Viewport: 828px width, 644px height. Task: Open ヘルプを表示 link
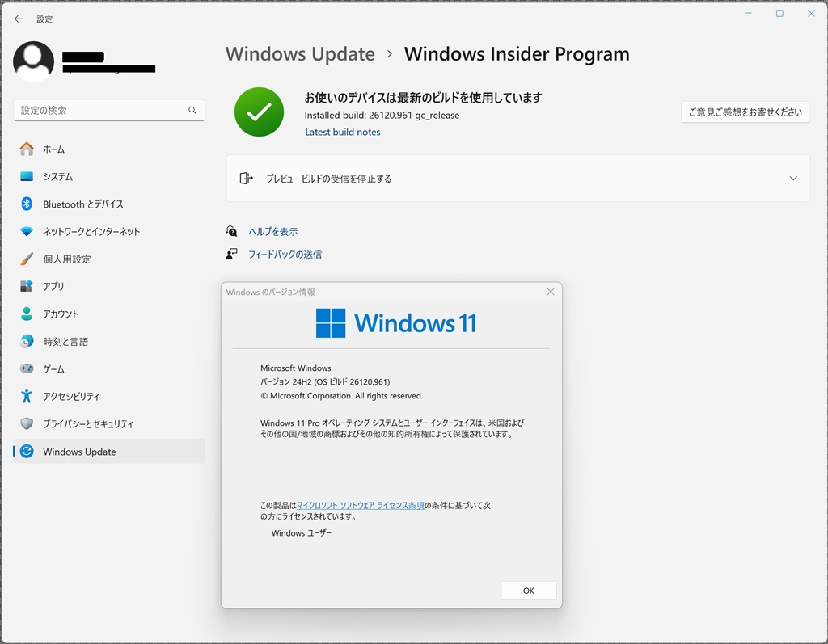[x=273, y=231]
